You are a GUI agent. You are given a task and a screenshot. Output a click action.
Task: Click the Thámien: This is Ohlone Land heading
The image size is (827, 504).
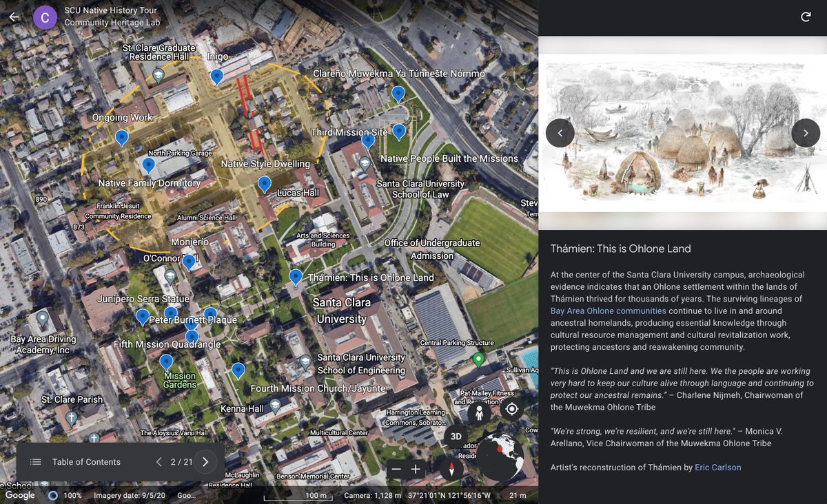click(x=620, y=249)
